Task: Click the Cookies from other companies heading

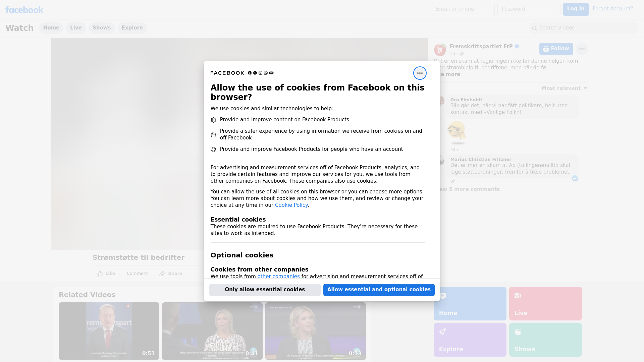Action: [x=260, y=269]
